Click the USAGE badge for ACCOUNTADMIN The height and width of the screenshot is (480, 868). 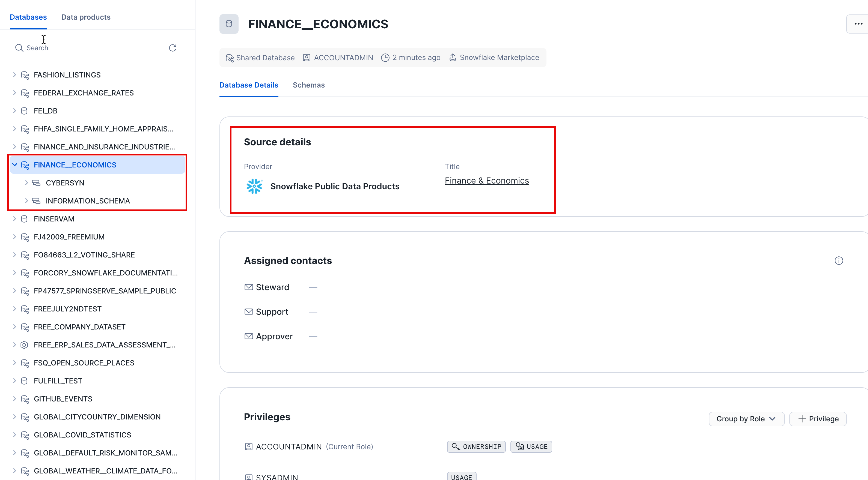tap(531, 447)
